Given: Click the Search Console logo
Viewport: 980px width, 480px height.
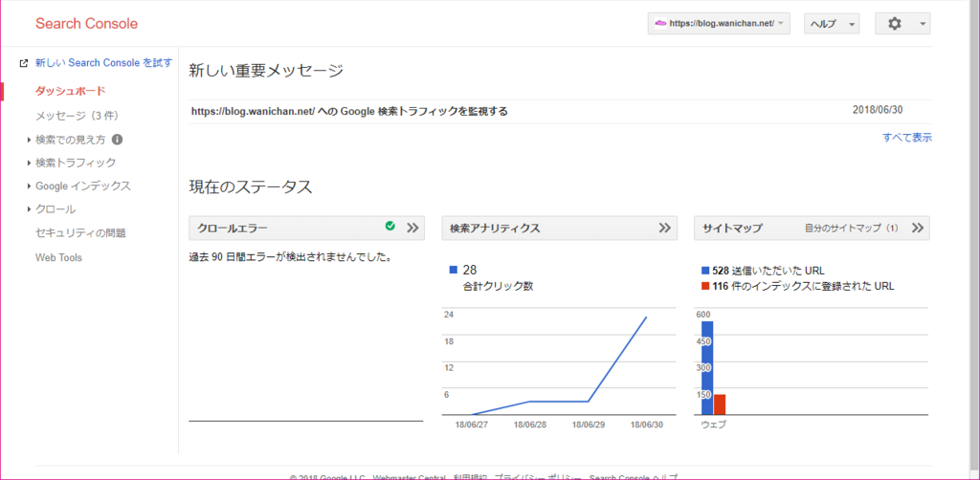Looking at the screenshot, I should tap(86, 24).
